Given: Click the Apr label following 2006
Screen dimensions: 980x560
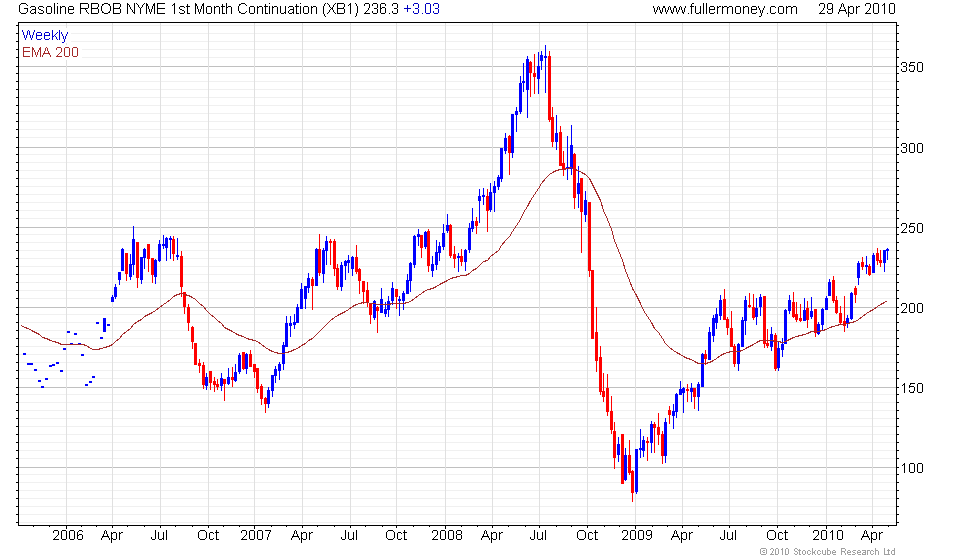Looking at the screenshot, I should click(112, 536).
